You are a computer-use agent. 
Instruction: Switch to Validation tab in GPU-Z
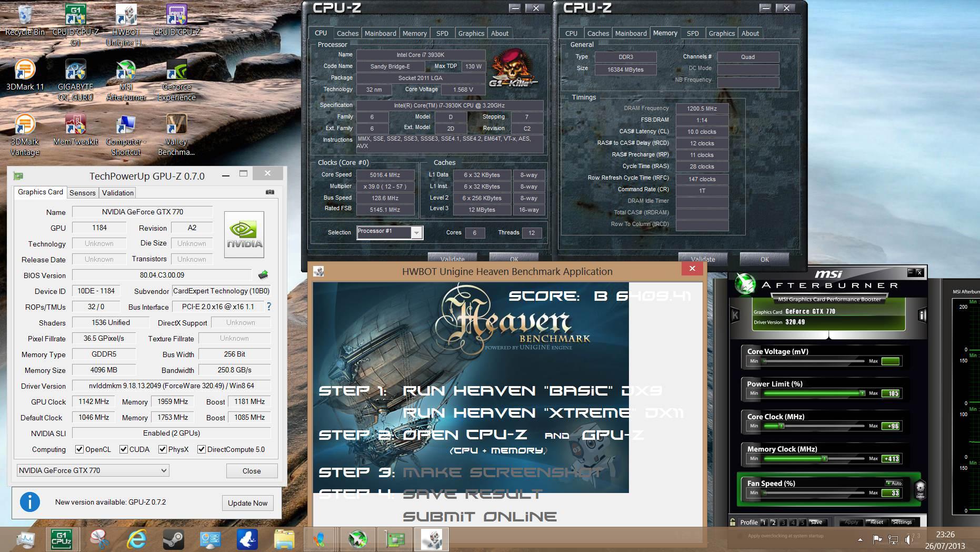click(x=118, y=193)
